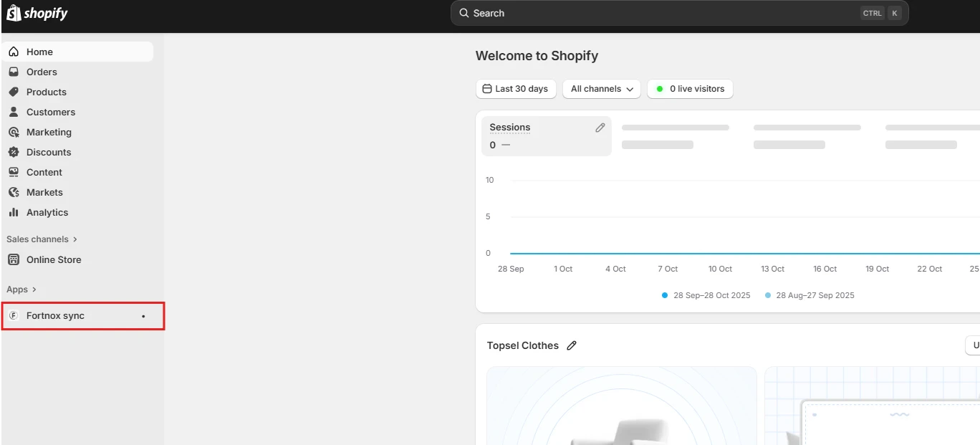Screen dimensions: 980x445
Task: Click the 13 Oct axis label
Action: (x=772, y=269)
